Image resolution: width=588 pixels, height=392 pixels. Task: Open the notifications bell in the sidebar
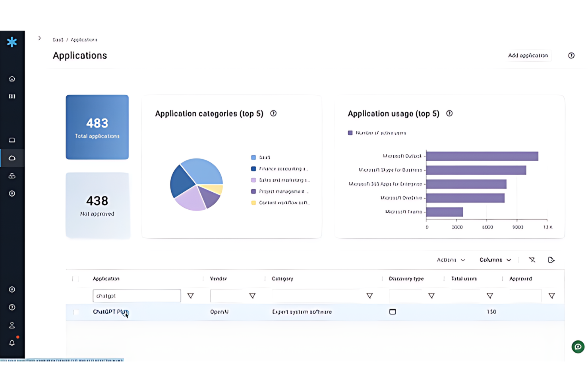12,342
